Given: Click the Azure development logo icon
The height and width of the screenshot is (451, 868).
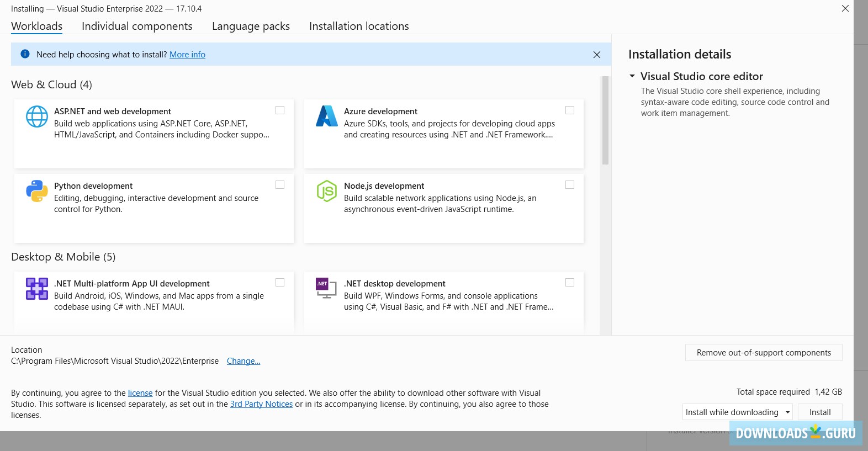Looking at the screenshot, I should 327,116.
